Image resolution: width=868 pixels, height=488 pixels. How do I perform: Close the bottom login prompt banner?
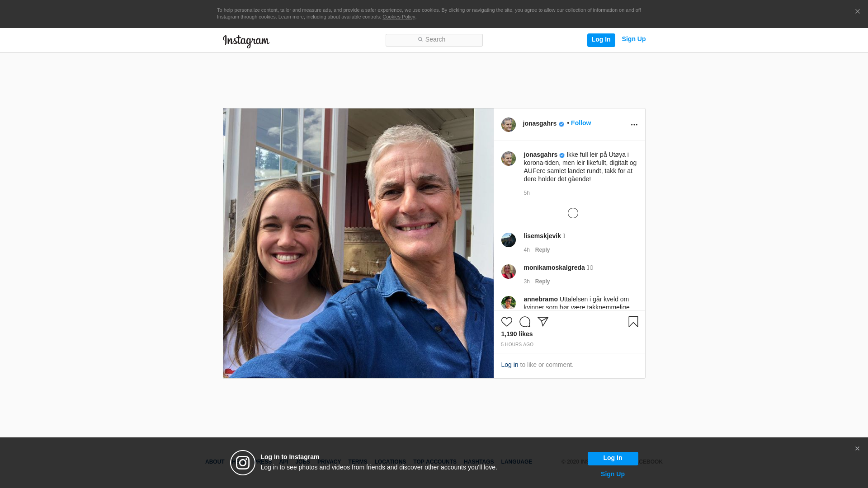coord(857,449)
